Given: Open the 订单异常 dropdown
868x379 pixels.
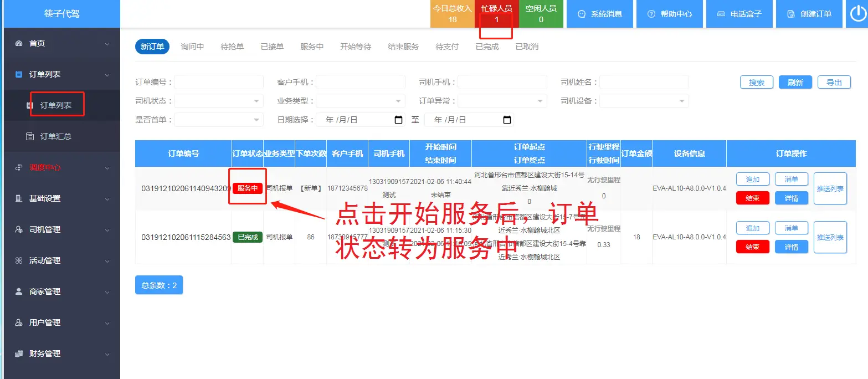Looking at the screenshot, I should [x=502, y=101].
